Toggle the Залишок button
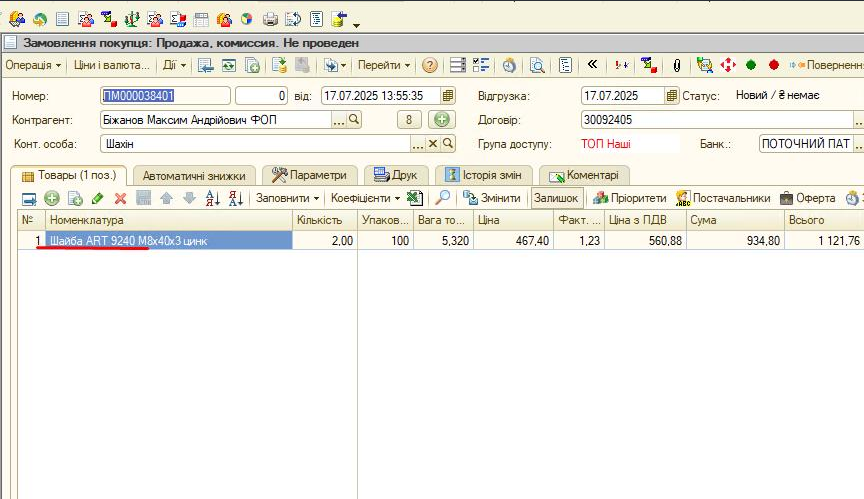The width and height of the screenshot is (864, 499). [556, 198]
